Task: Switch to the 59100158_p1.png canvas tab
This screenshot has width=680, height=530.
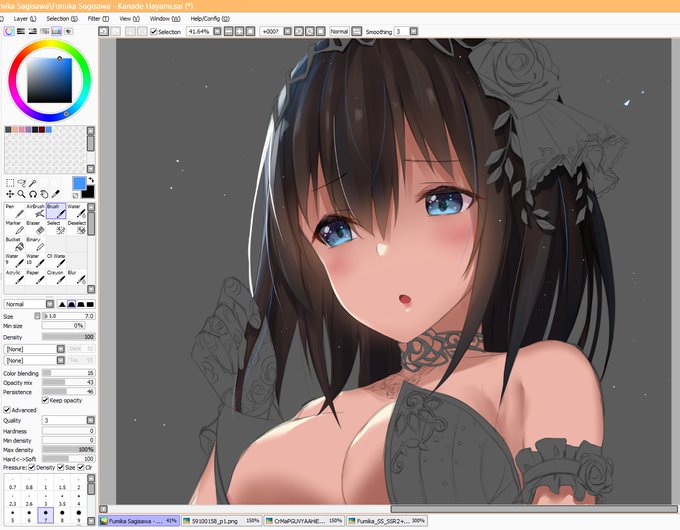Action: click(221, 521)
